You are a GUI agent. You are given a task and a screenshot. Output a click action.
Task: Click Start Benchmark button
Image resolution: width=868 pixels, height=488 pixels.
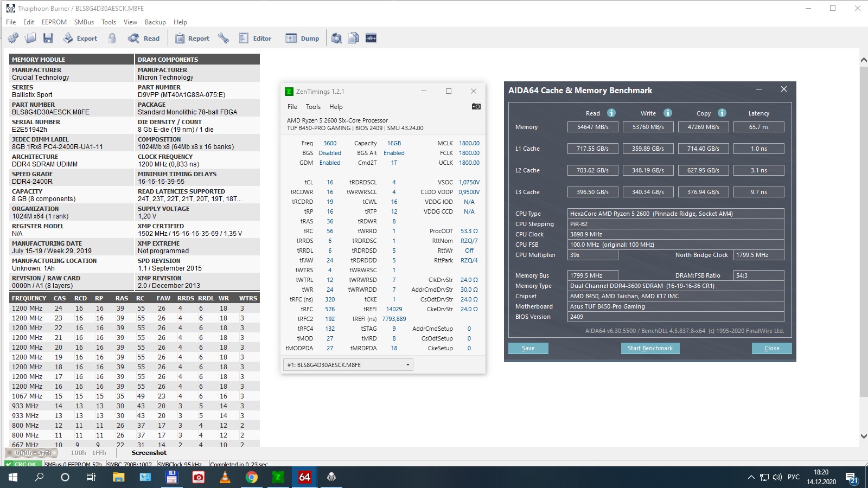pyautogui.click(x=650, y=348)
